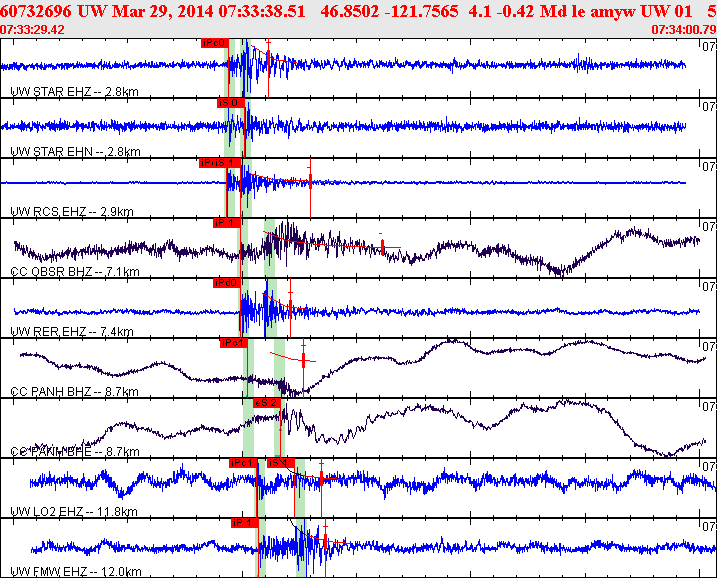Click the coordinates 46.8502 -121.7565 in header
This screenshot has height=578, width=717.
tap(389, 11)
